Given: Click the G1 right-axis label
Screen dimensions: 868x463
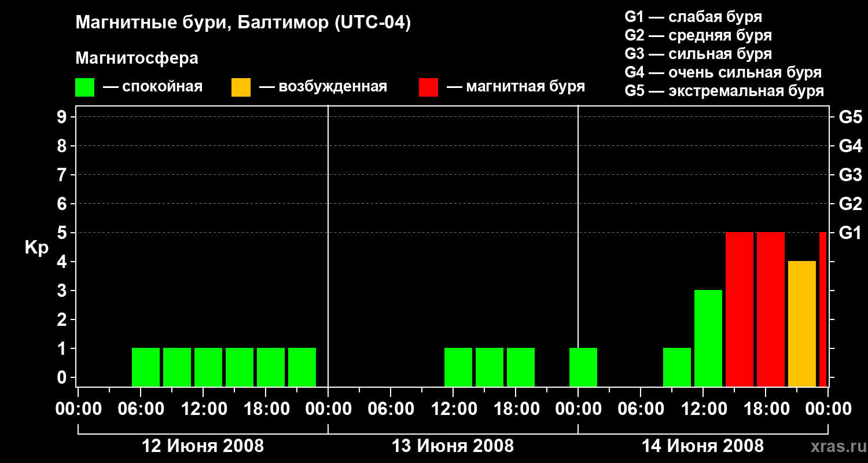Looking at the screenshot, I should point(850,233).
